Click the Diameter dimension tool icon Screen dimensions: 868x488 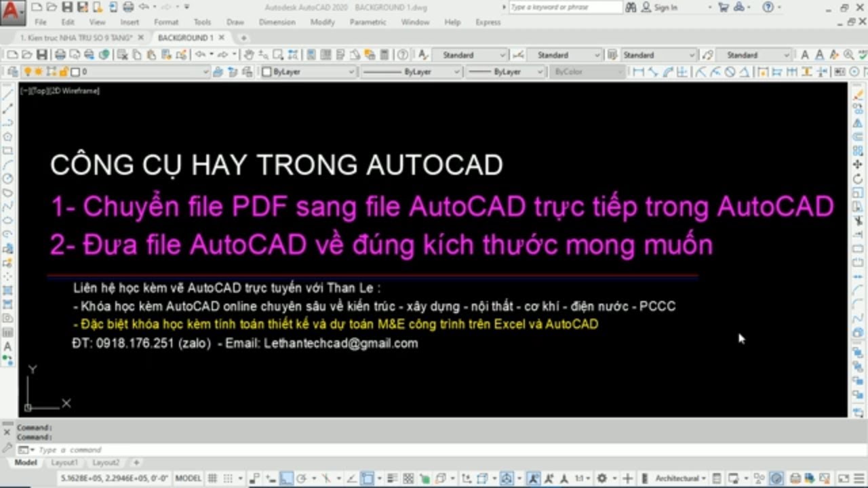point(730,72)
